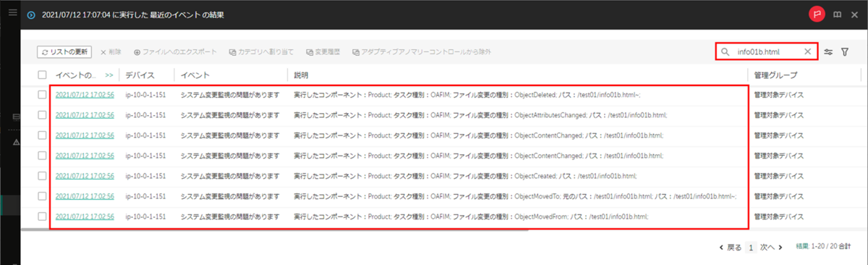
Task: Click description text of ObjectMovedFrom row
Action: click(471, 216)
